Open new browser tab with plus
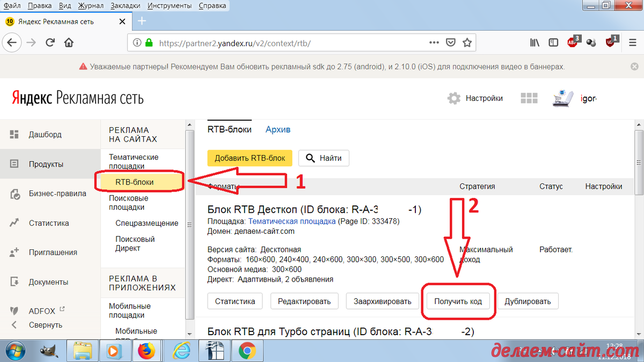Viewport: 644px width, 362px height. click(x=142, y=21)
